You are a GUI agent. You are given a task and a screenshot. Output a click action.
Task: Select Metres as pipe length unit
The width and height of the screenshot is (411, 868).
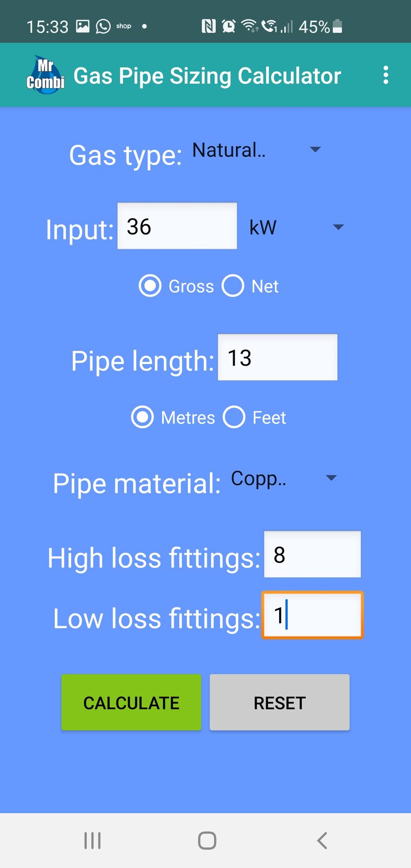pyautogui.click(x=143, y=417)
